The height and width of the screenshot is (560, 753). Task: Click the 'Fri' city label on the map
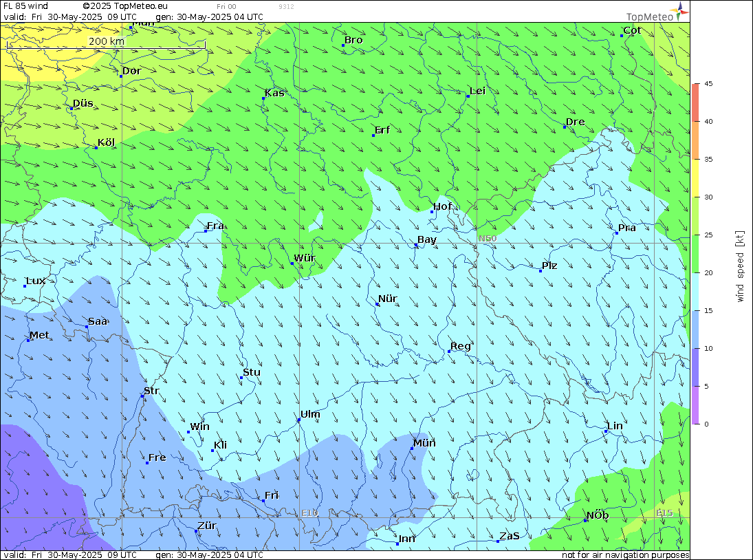[x=272, y=495]
